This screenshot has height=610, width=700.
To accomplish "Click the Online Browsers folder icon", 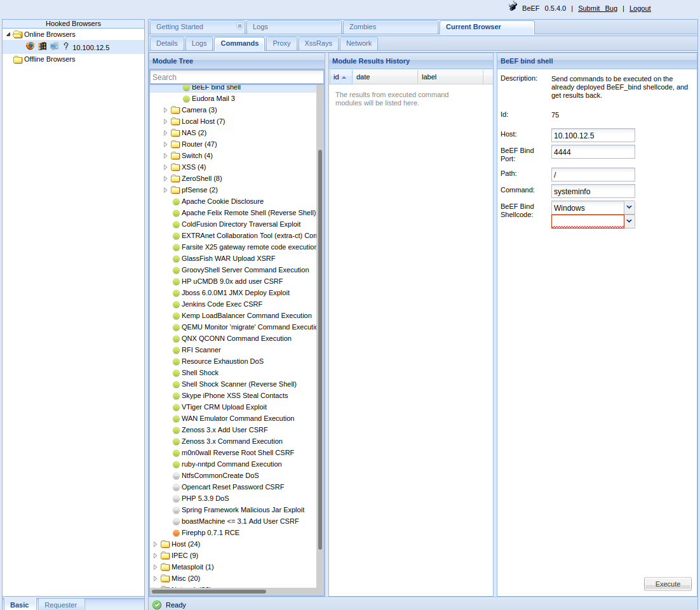I will [x=18, y=34].
